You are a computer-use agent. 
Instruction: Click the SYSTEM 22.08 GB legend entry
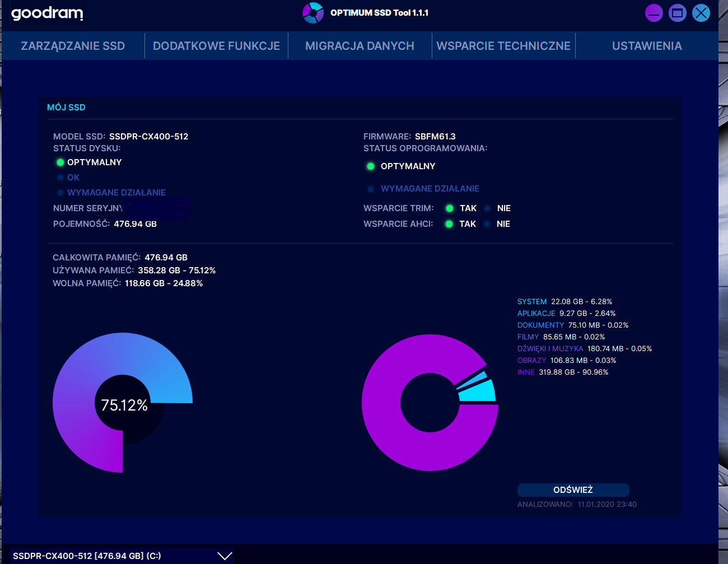[564, 302]
